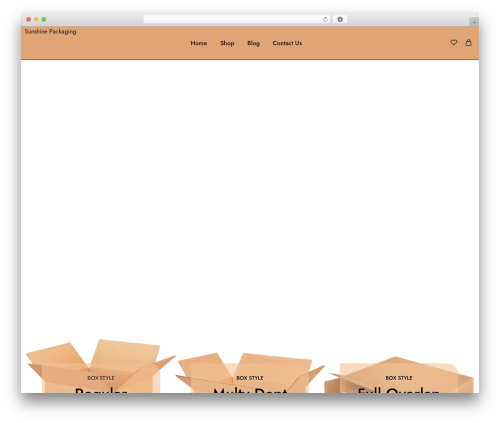Click the BOX STYLE label above Regular
The width and height of the screenshot is (500, 423).
[101, 378]
